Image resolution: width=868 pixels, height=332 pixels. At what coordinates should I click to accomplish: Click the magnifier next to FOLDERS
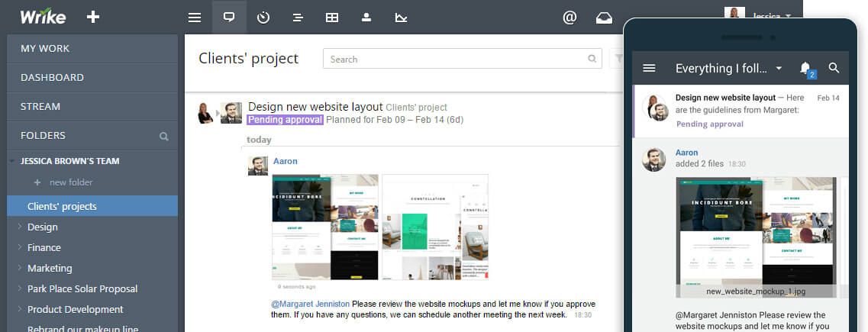click(x=164, y=136)
